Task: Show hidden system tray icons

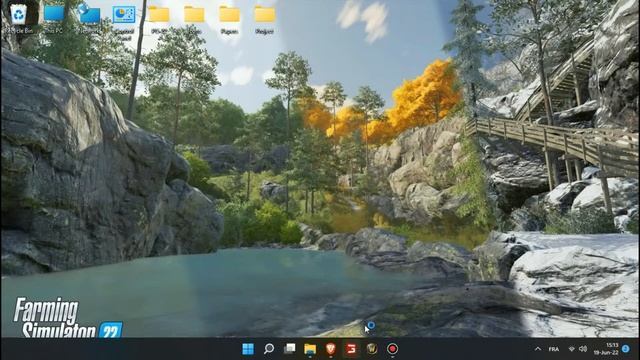Action: point(538,349)
